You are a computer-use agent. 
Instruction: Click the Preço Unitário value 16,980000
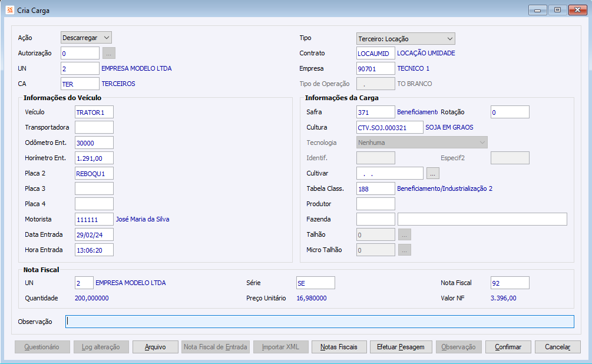coord(312,298)
